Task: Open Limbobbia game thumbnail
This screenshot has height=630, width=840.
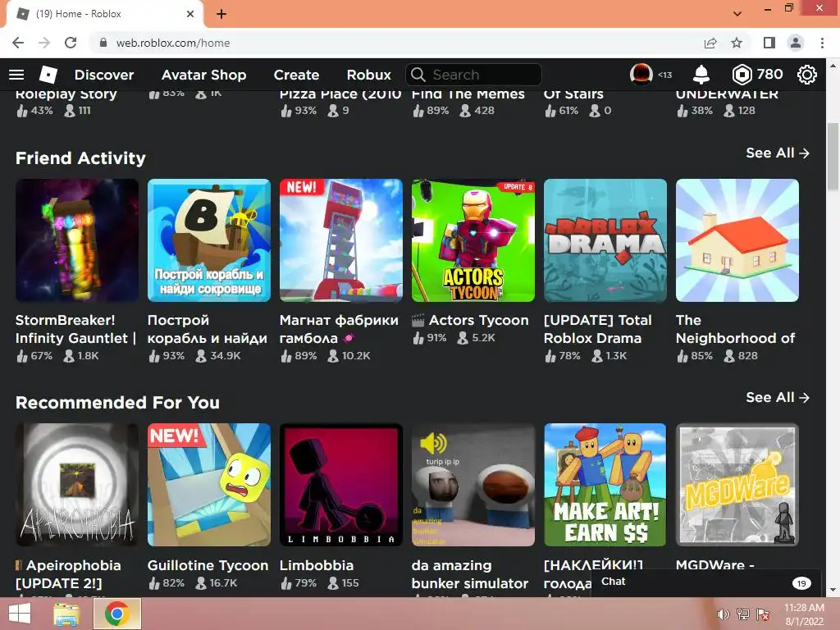Action: click(340, 485)
